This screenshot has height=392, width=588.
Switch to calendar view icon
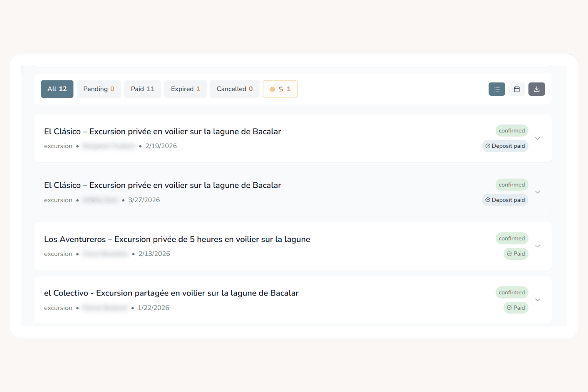coord(516,89)
